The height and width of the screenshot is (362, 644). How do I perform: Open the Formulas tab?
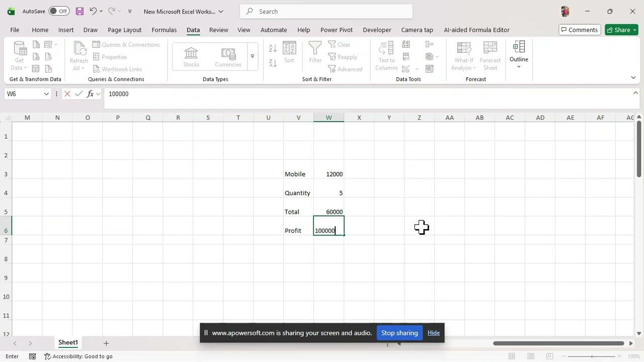tap(164, 30)
